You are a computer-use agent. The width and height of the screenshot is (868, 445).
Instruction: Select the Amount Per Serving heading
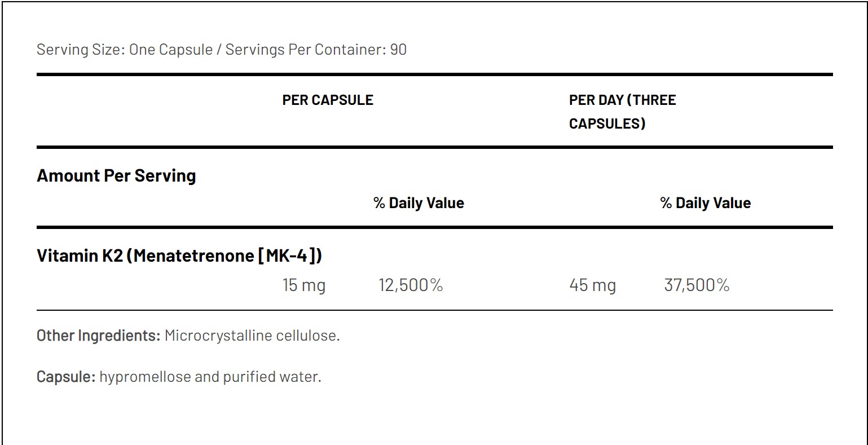[x=116, y=176]
